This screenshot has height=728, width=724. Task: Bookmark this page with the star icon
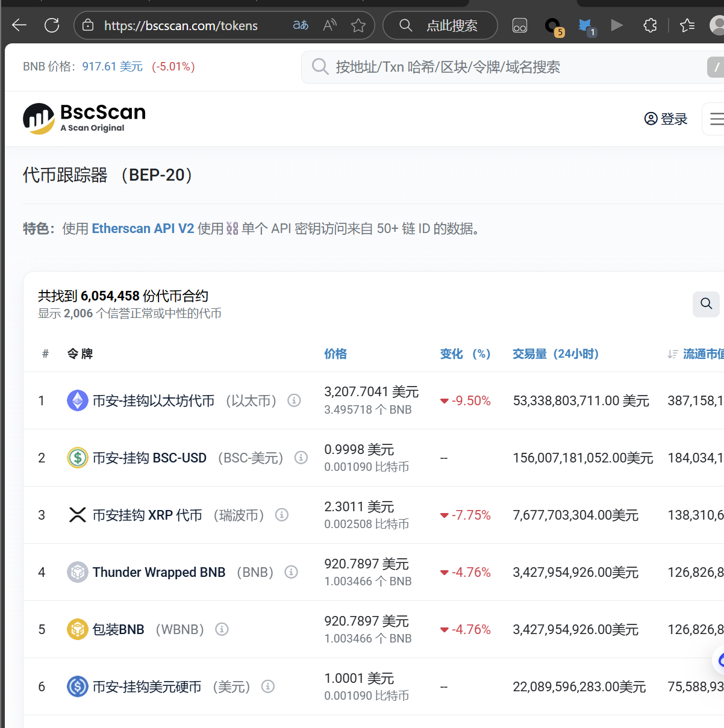click(x=358, y=25)
